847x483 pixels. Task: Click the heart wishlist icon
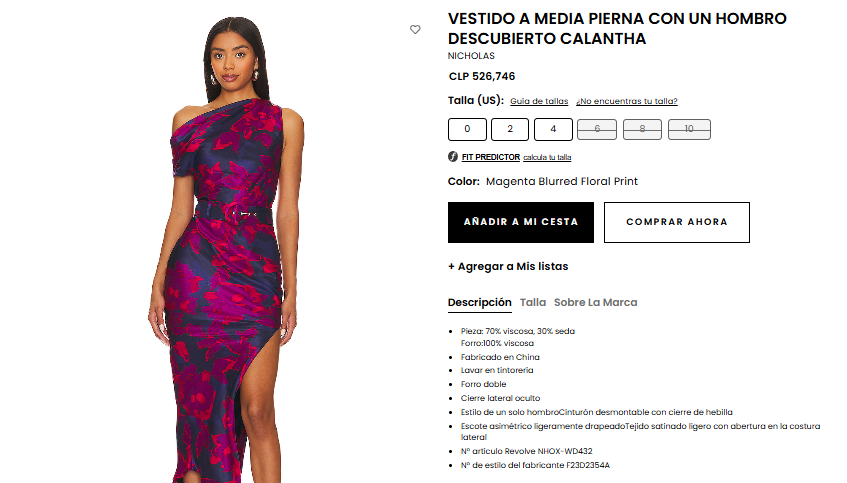click(415, 30)
